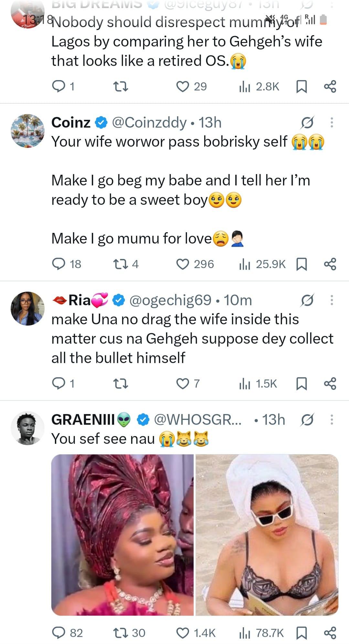View analytics showing 25.9K views
349x644 pixels.
coord(262,264)
